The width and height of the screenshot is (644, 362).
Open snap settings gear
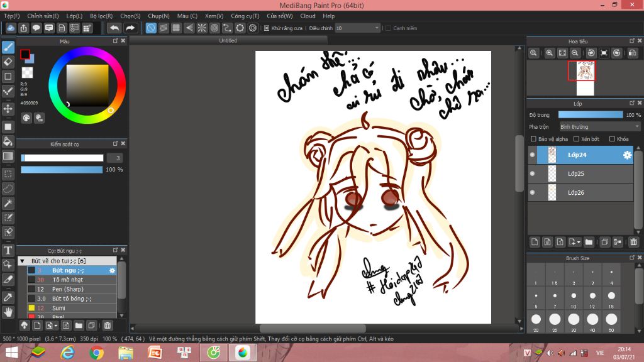253,28
